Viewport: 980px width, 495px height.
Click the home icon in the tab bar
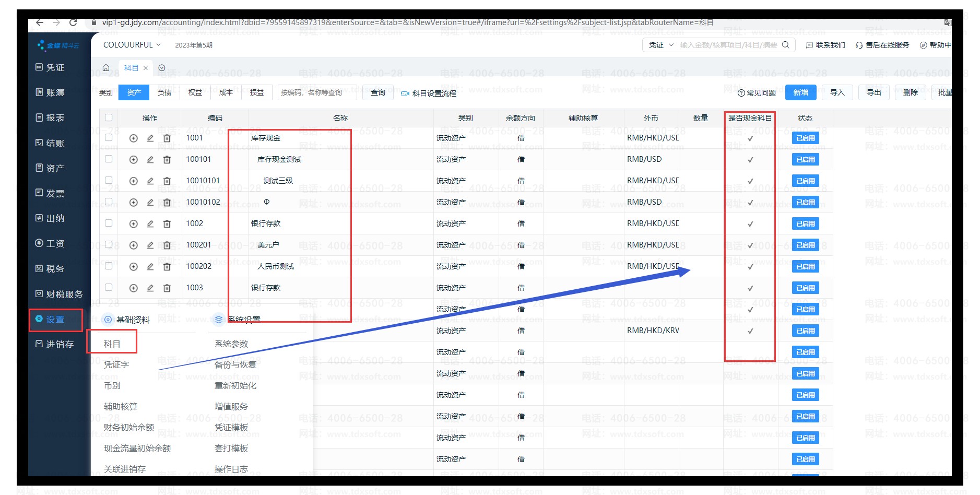(x=106, y=68)
